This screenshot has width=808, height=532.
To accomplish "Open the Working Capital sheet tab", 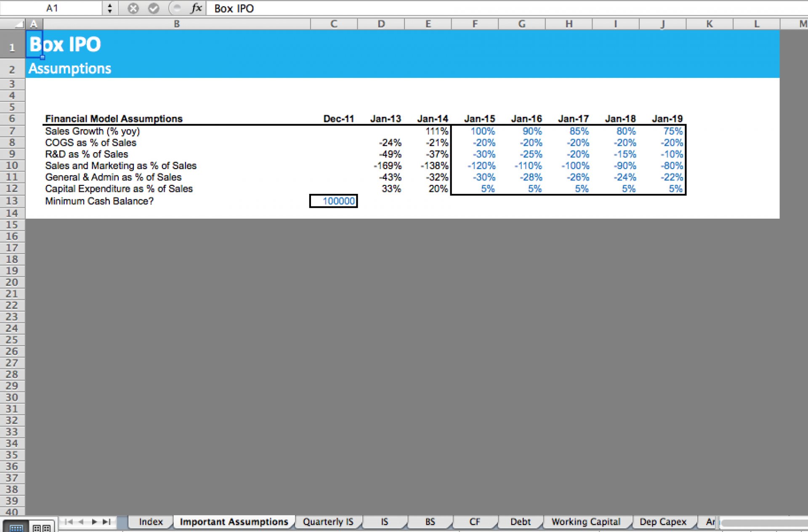I will [586, 522].
